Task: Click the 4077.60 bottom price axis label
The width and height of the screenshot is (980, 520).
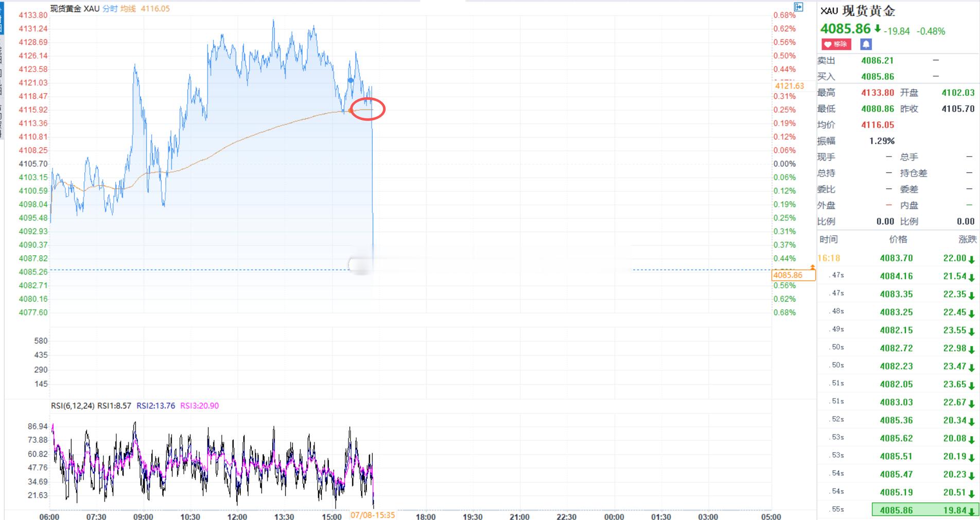Action: click(x=33, y=313)
